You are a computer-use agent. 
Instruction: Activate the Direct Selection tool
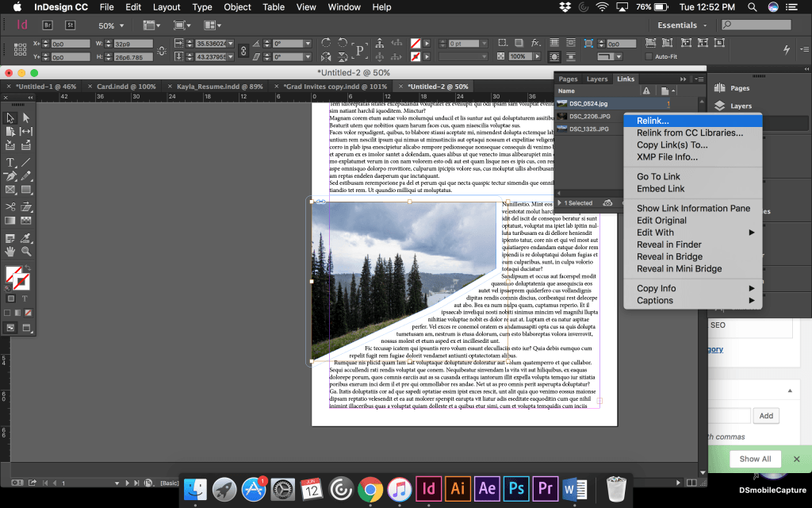[x=25, y=117]
